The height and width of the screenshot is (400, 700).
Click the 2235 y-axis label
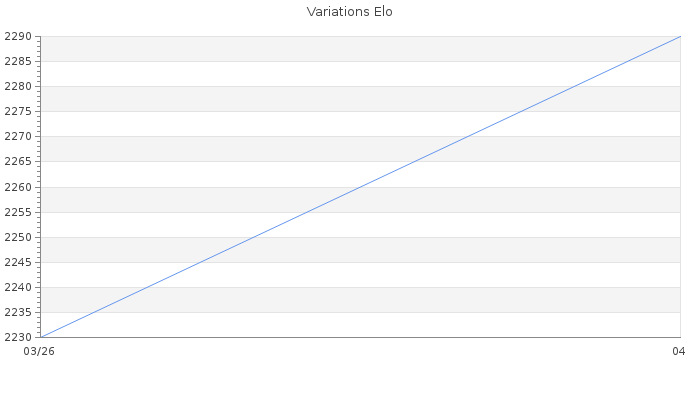click(19, 312)
